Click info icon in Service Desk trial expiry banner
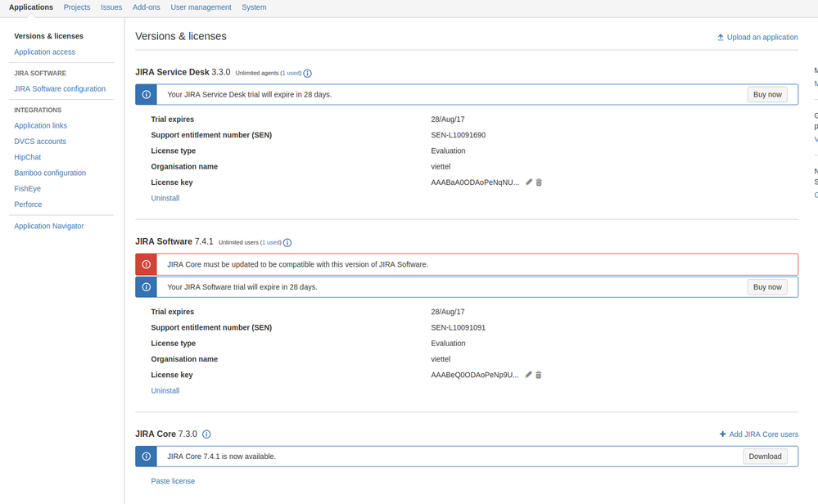This screenshot has width=818, height=504. [x=146, y=94]
